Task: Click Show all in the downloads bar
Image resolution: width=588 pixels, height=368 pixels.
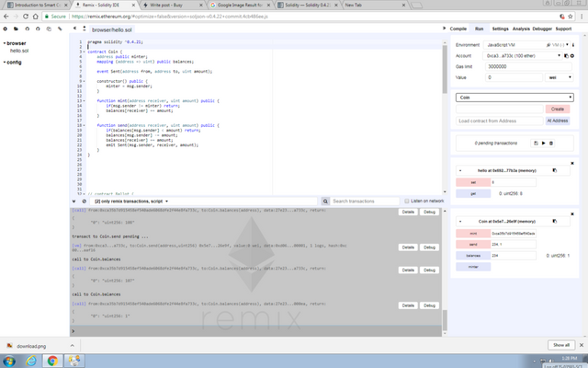Action: tap(561, 345)
